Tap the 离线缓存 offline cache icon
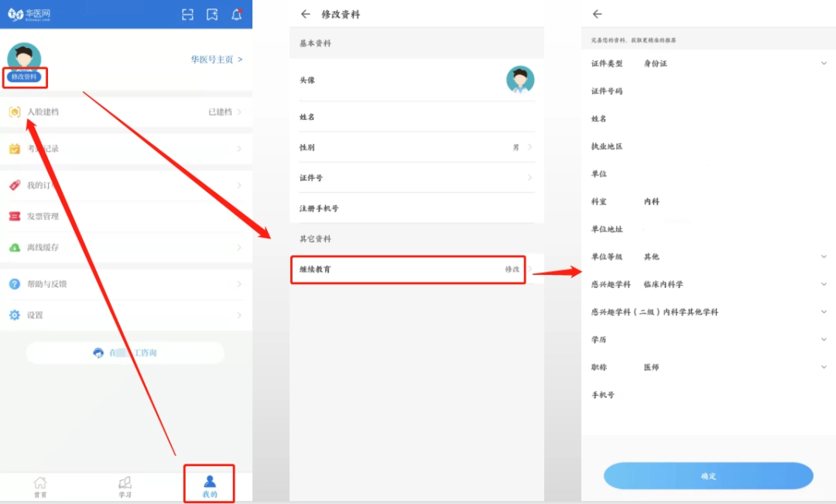The height and width of the screenshot is (504, 836). click(15, 248)
